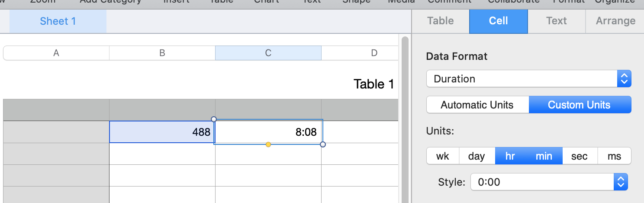644x203 pixels.
Task: Click the yellow autofill handle below cell 8:08
Action: 268,144
